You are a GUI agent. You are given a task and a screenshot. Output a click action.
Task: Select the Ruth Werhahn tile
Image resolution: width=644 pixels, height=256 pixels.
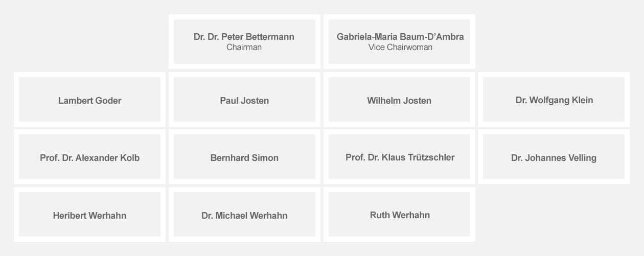[399, 214]
